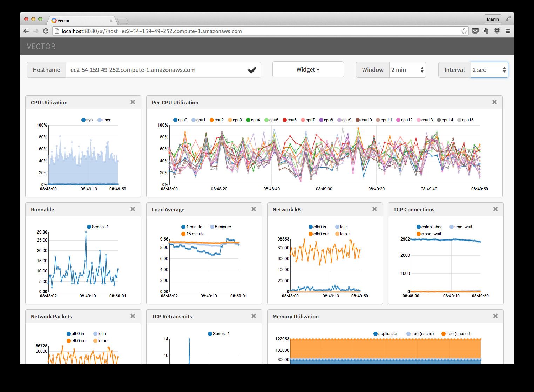Screen dimensions: 534x392
Task: Click the VECTOR brand link
Action: click(41, 47)
